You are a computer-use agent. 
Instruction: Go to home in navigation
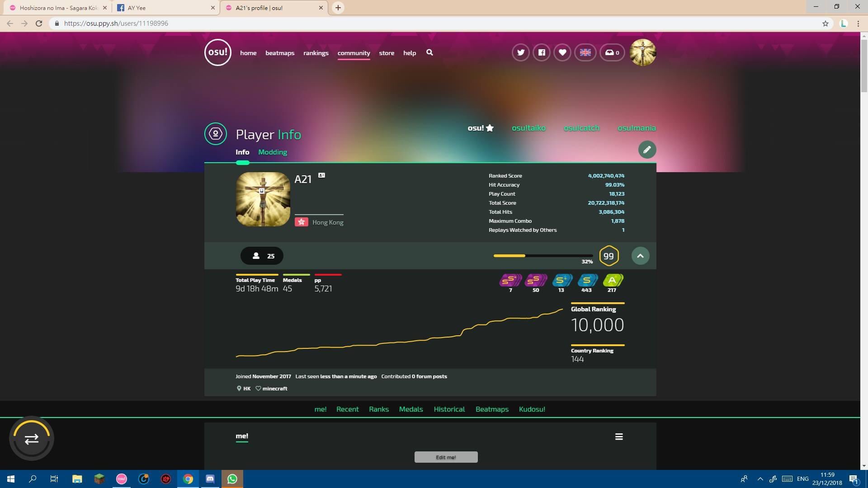click(248, 53)
